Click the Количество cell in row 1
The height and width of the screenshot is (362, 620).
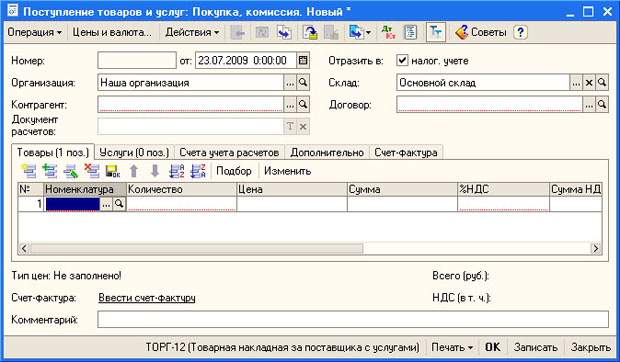coord(181,204)
